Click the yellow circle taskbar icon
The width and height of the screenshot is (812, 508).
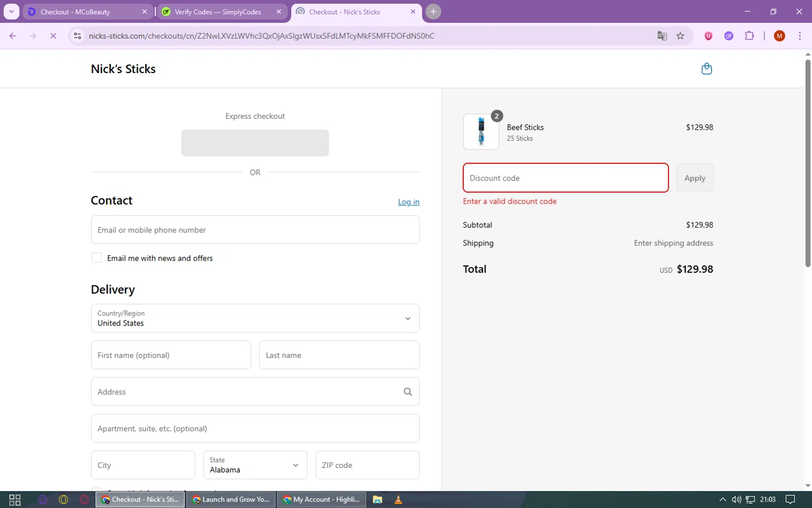[x=63, y=499]
